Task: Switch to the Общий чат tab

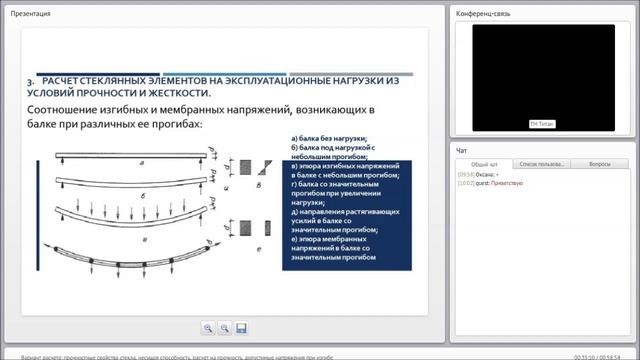Action: click(x=484, y=164)
